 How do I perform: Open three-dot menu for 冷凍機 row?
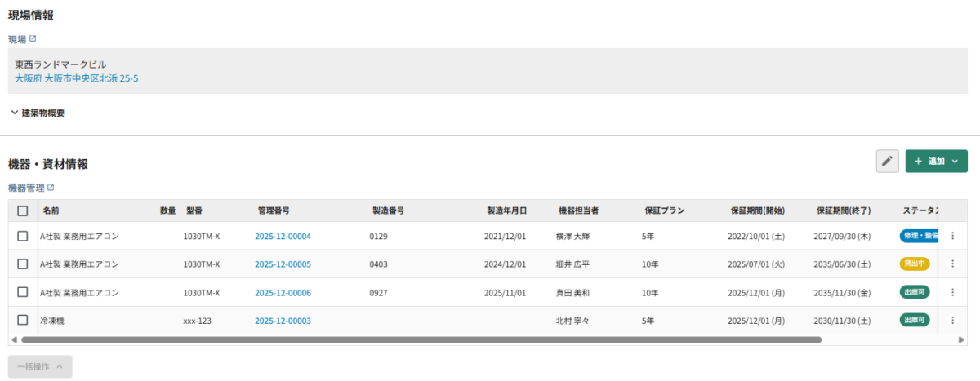click(x=952, y=320)
